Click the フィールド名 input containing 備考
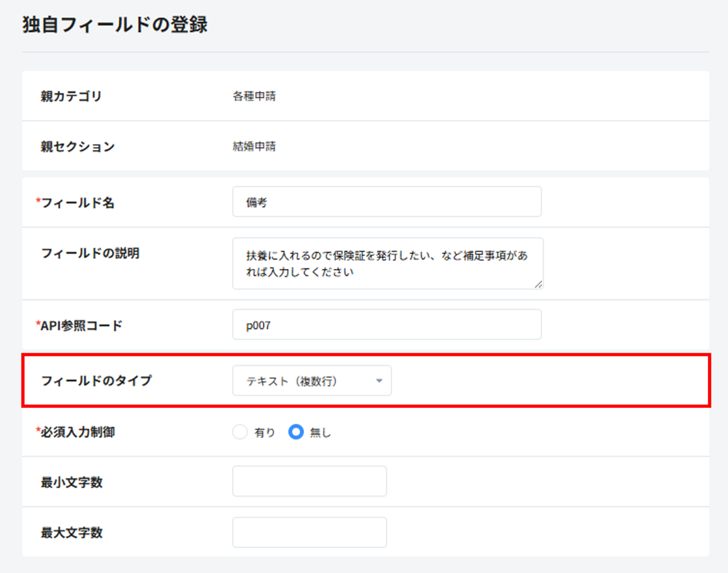 [386, 202]
